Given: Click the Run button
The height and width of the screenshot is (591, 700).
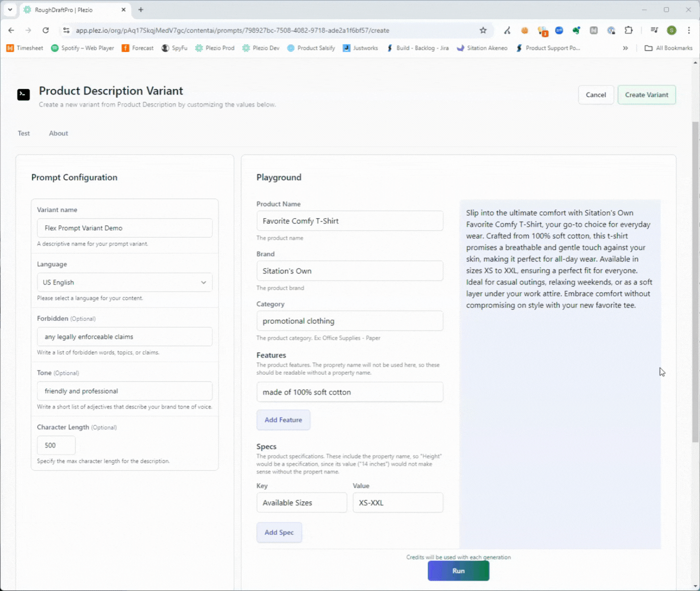Looking at the screenshot, I should click(x=458, y=571).
